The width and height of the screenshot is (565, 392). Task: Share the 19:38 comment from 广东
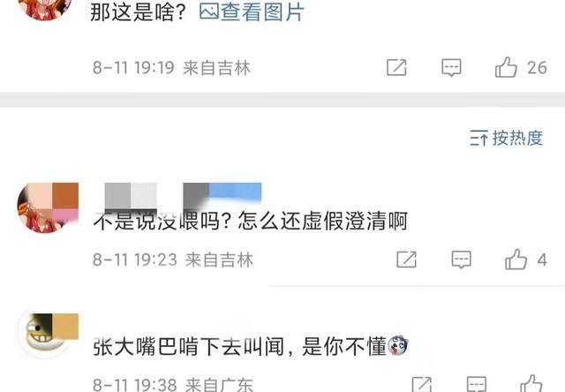[x=422, y=384]
